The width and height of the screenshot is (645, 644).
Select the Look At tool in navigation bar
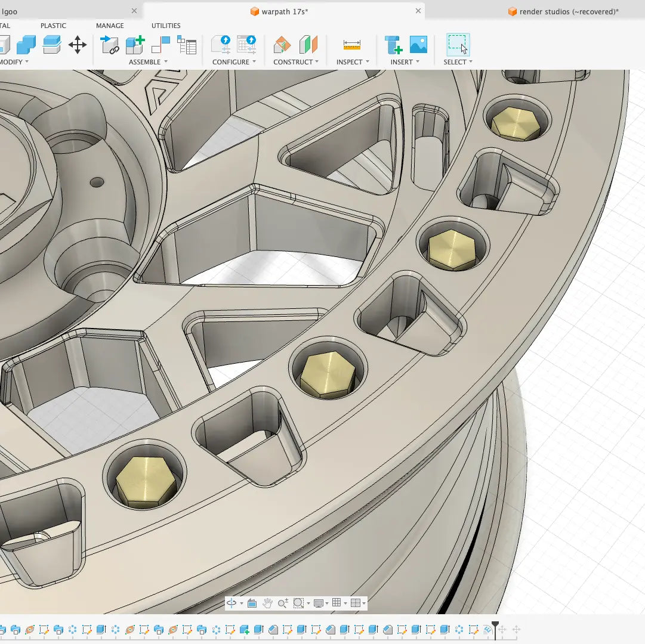coord(253,603)
